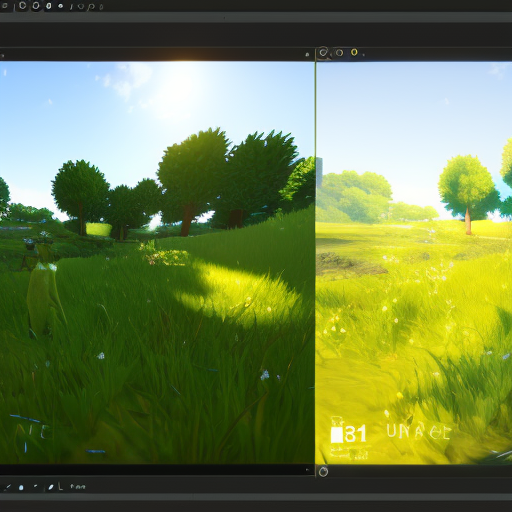
Task: Click the first white ring icon in top toolbar
Action: pyautogui.click(x=23, y=6)
